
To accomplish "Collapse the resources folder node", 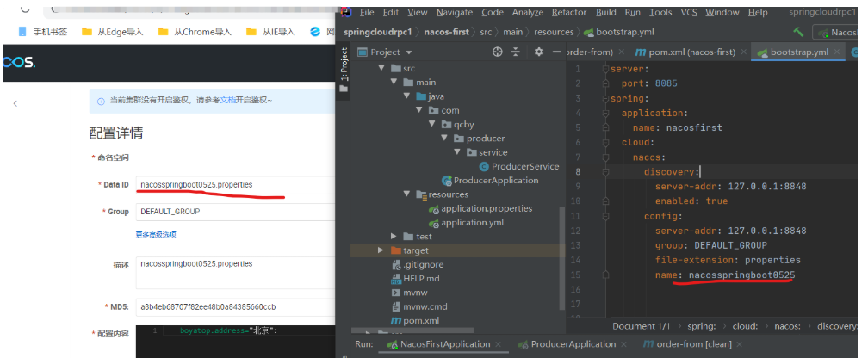I will [406, 194].
